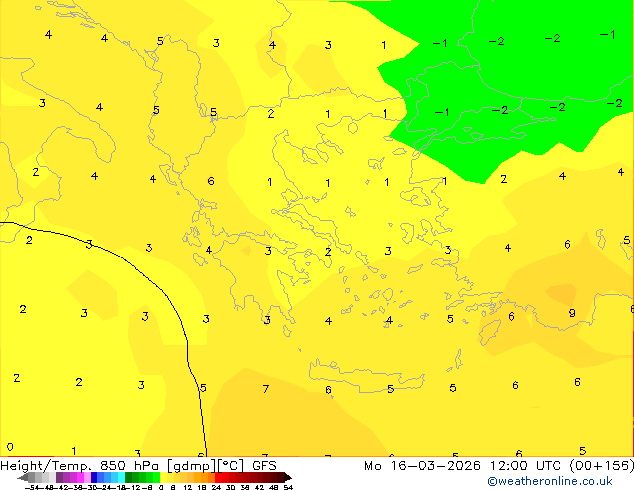The width and height of the screenshot is (634, 490).
Task: Click the 'Height/Temp.' title text
Action: point(46,466)
